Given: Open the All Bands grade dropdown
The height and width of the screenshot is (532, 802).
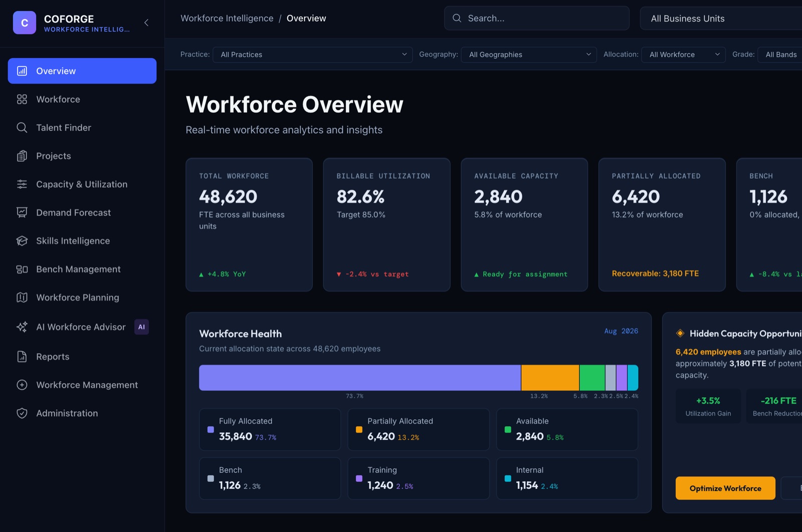Looking at the screenshot, I should click(780, 55).
